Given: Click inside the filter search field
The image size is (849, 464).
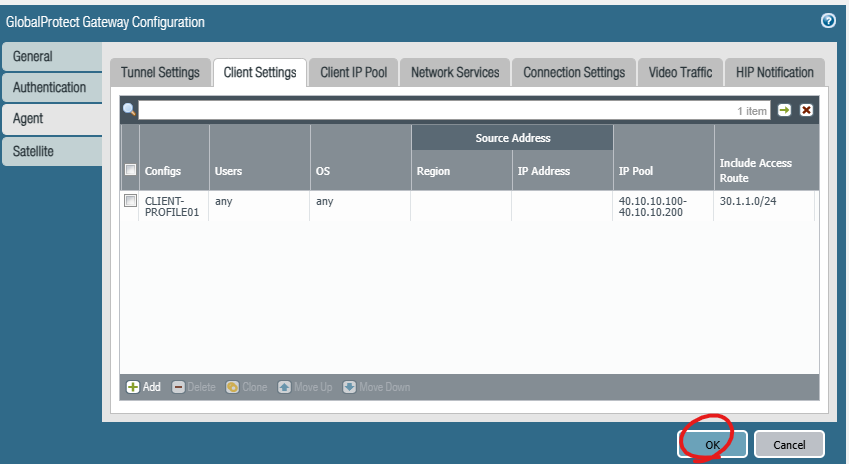Looking at the screenshot, I should tap(454, 110).
